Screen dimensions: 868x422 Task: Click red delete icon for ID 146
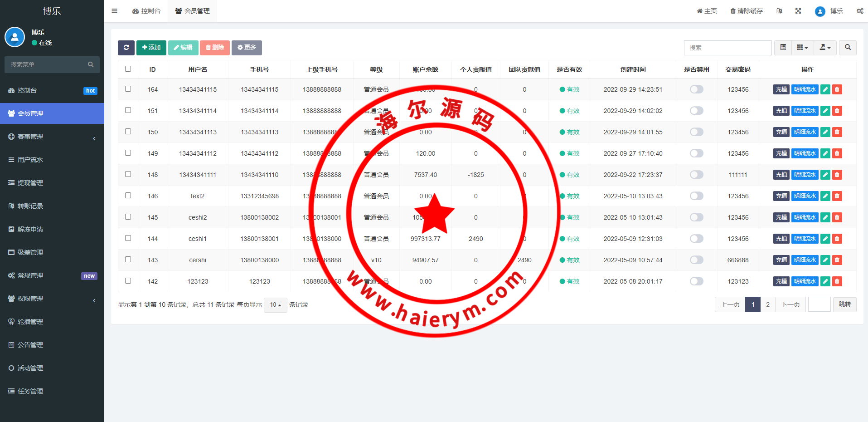(x=837, y=196)
